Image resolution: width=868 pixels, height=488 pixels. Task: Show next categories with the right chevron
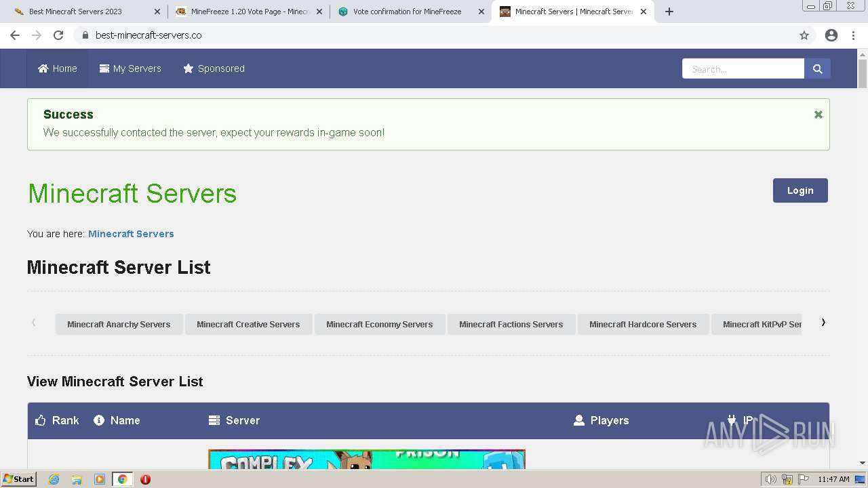tap(823, 323)
